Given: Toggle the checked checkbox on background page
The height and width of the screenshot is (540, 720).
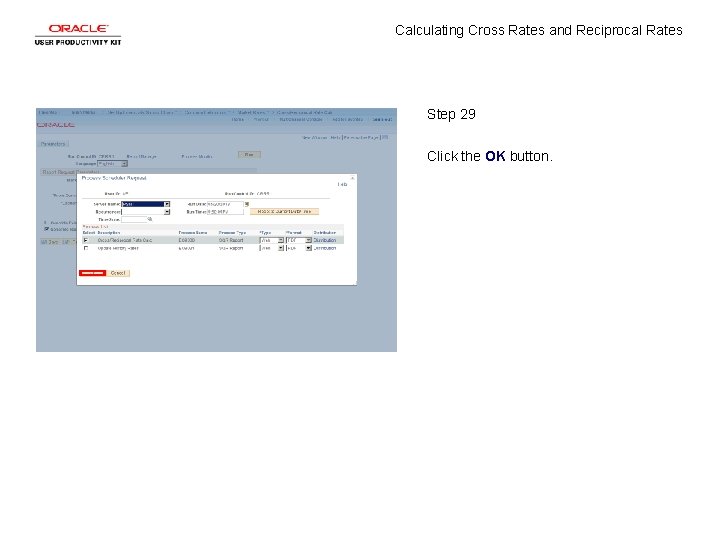Looking at the screenshot, I should [46, 229].
